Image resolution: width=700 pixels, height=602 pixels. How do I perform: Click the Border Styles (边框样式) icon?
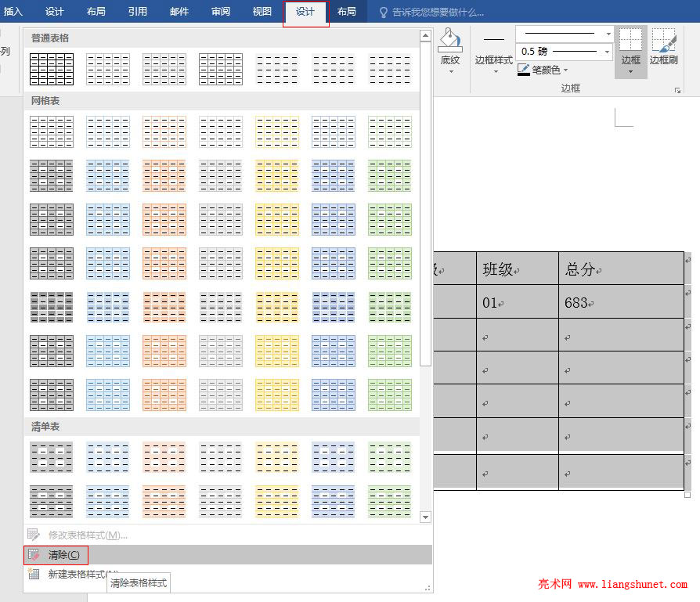[x=493, y=47]
